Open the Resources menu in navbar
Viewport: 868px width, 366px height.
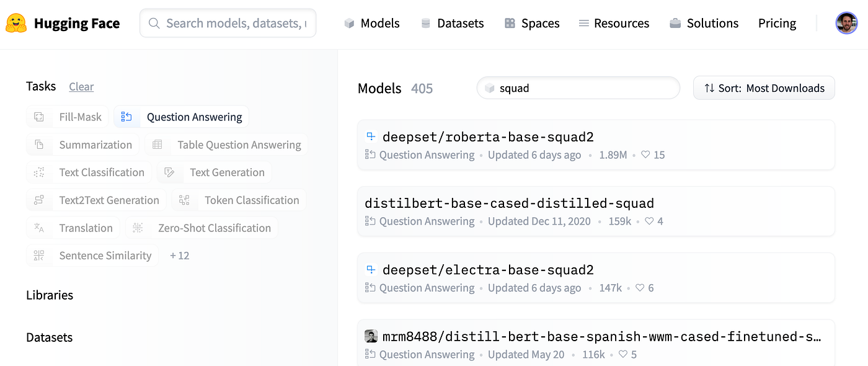tap(613, 23)
